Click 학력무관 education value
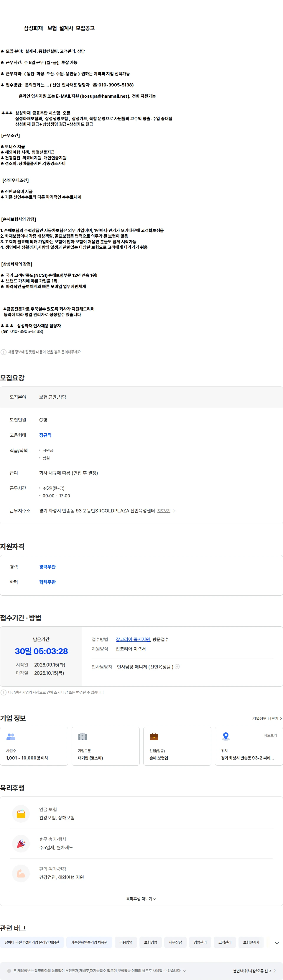The image size is (283, 980). (47, 582)
